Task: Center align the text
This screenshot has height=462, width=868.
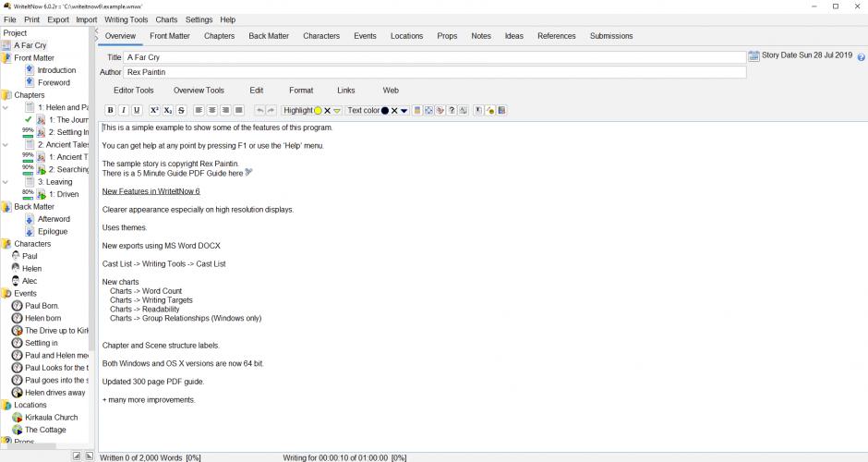Action: click(x=212, y=110)
